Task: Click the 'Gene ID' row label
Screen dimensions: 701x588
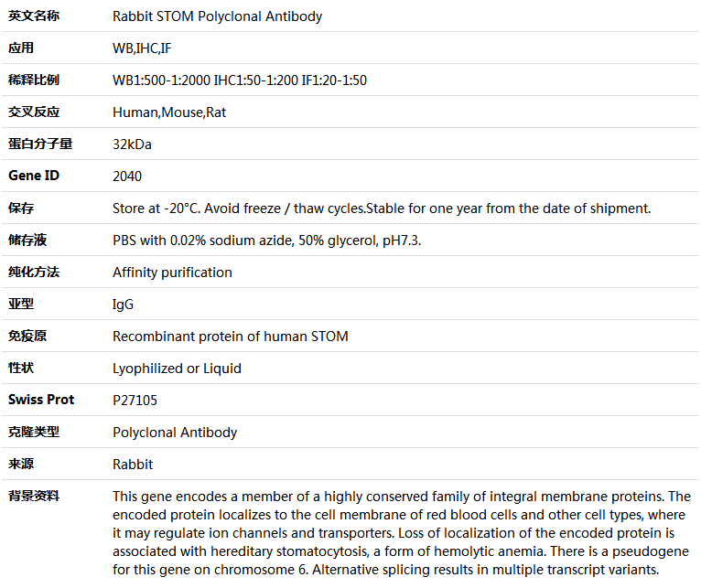Action: click(34, 176)
